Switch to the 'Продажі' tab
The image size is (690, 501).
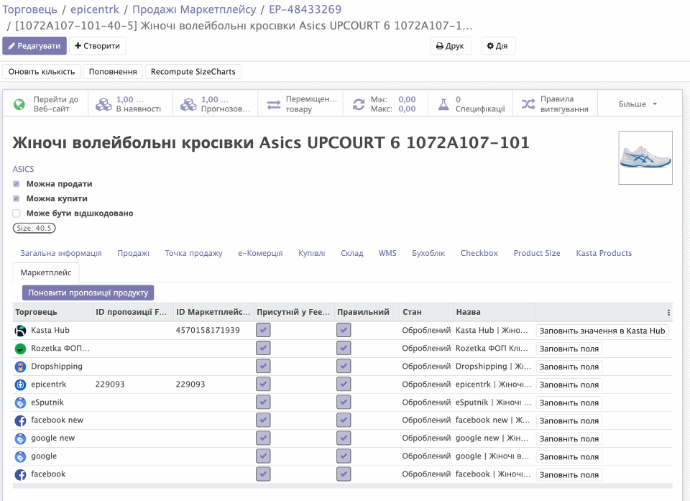[x=133, y=253]
